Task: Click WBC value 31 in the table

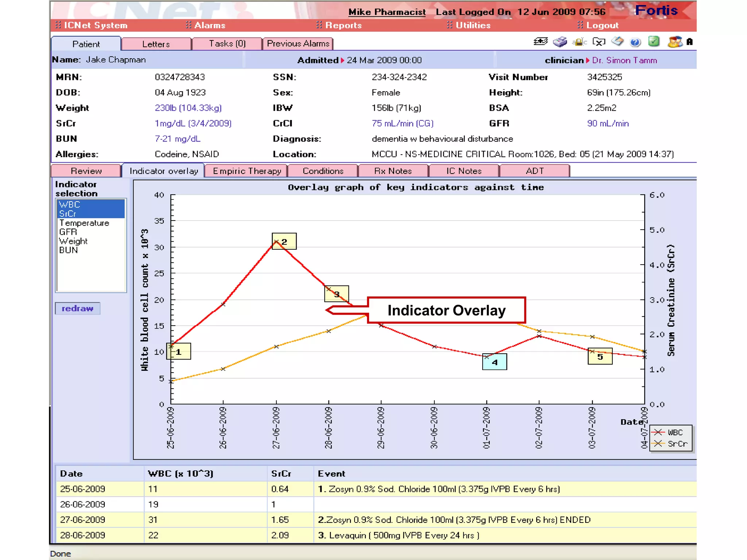Action: pyautogui.click(x=206, y=520)
